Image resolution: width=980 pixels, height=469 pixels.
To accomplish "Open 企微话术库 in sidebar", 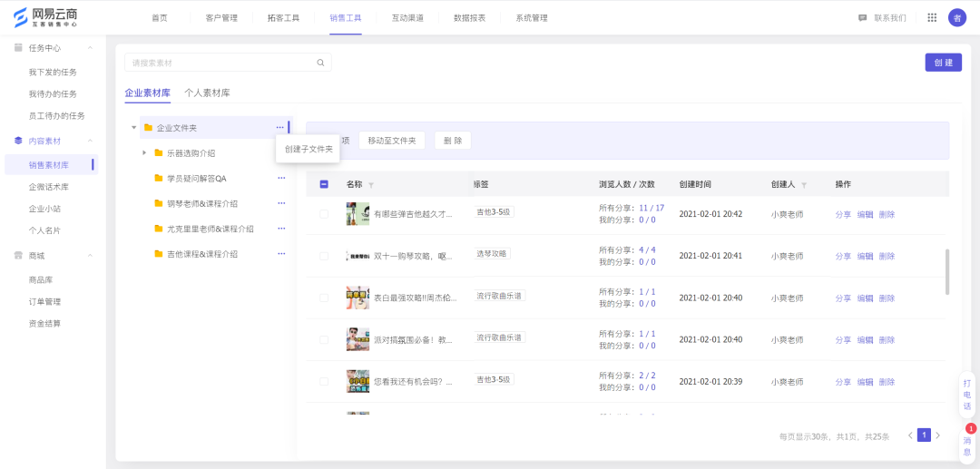I will coord(49,187).
